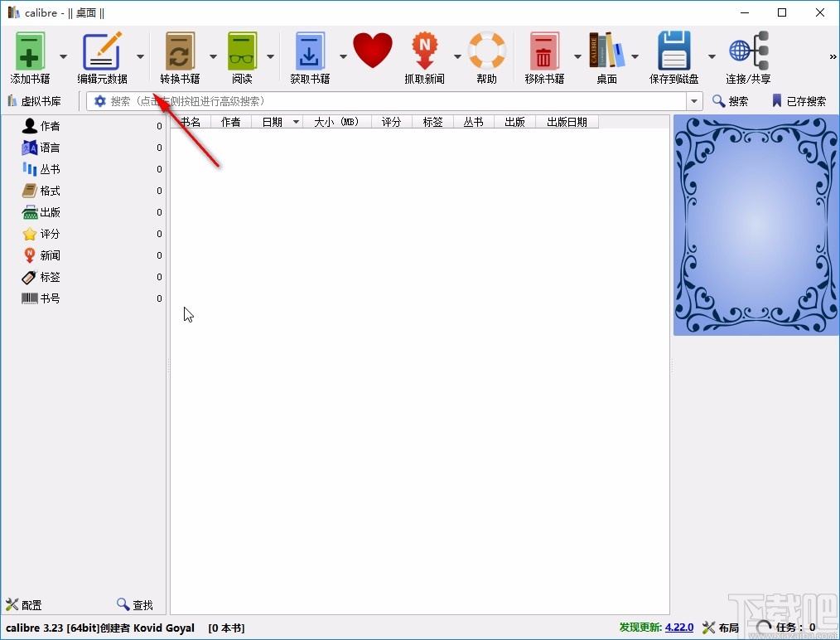Open Virtual library (虚拟书库) button
840x640 pixels.
(x=34, y=101)
